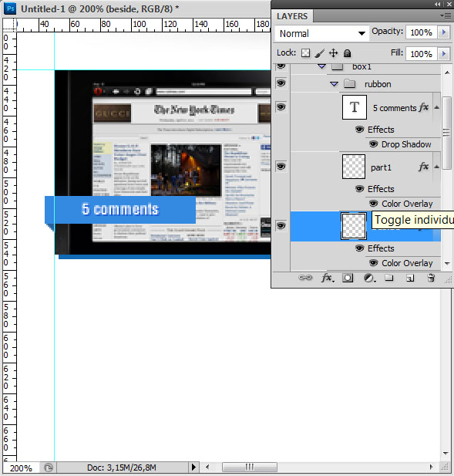This screenshot has height=476, width=454.
Task: Click the rubbon group folder icon
Action: (x=350, y=83)
